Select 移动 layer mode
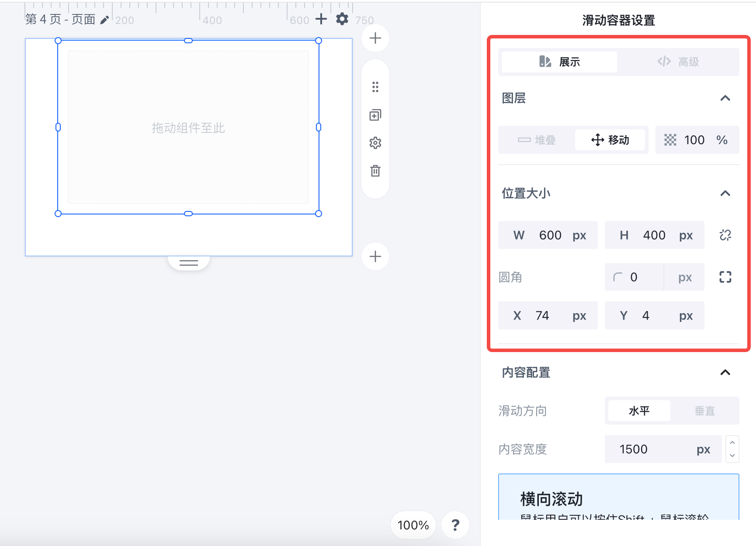The width and height of the screenshot is (756, 546). coord(610,140)
